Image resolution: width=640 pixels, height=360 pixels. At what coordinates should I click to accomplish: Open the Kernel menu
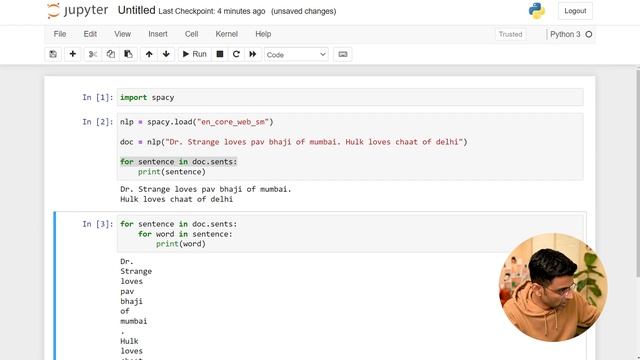point(226,34)
